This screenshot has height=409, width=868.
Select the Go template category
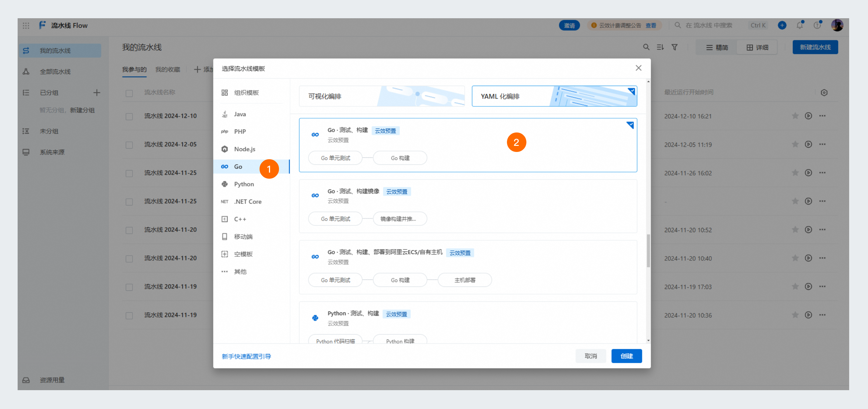pyautogui.click(x=252, y=167)
